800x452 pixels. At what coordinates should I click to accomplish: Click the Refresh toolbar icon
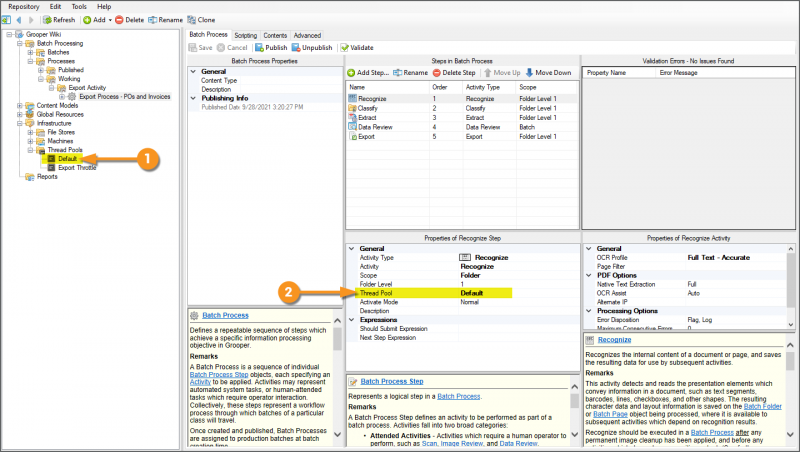pos(47,20)
